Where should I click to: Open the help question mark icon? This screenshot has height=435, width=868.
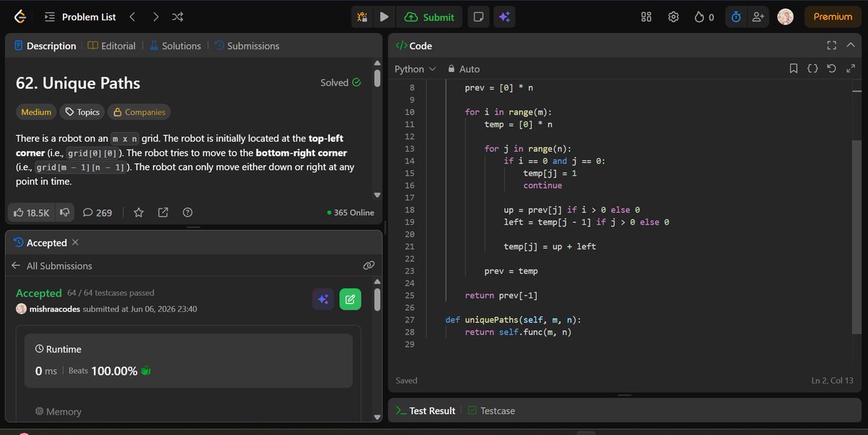tap(187, 212)
